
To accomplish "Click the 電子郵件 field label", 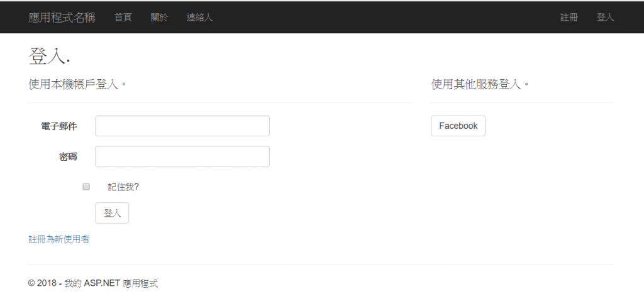I will click(59, 126).
